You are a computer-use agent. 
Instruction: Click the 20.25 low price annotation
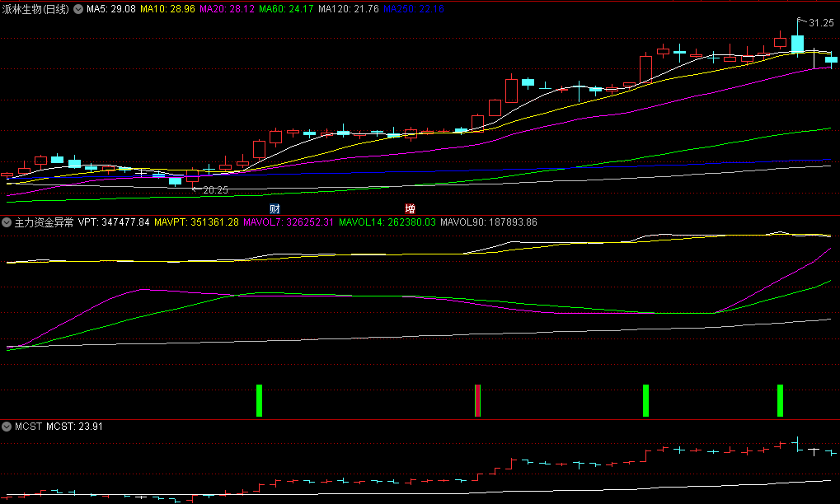point(215,190)
